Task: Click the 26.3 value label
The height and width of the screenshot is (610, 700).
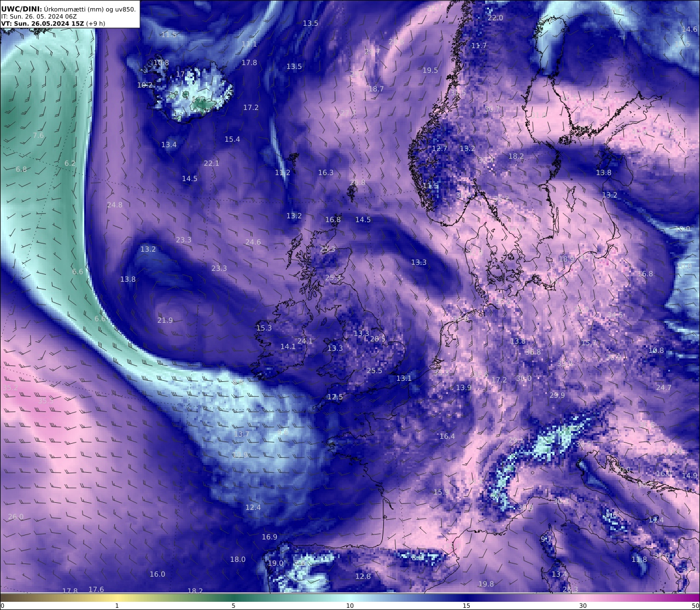Action: [x=570, y=590]
